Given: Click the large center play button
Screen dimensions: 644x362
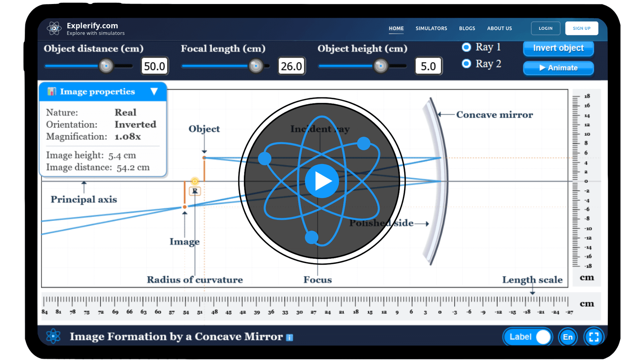Looking at the screenshot, I should [322, 181].
